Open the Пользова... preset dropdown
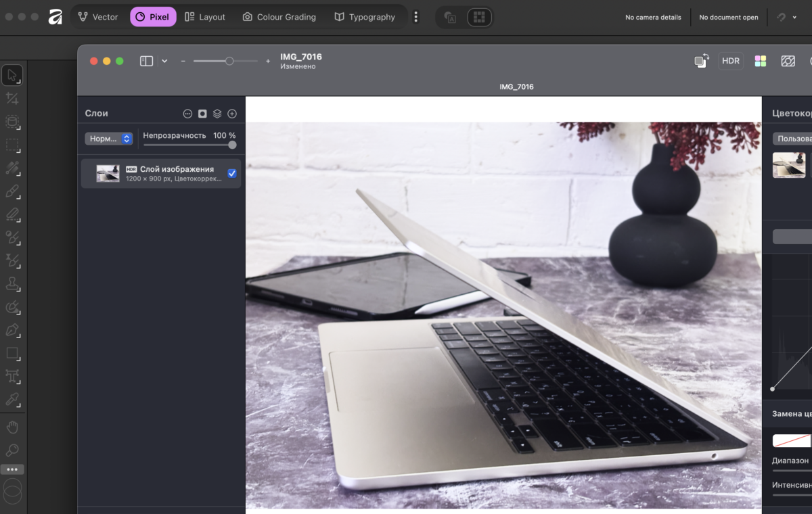This screenshot has height=514, width=812. 793,139
